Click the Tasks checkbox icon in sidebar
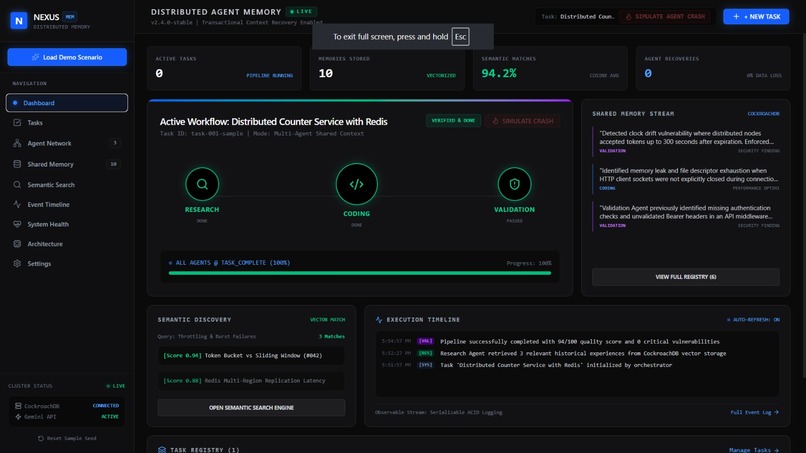This screenshot has width=806, height=453. [x=17, y=123]
